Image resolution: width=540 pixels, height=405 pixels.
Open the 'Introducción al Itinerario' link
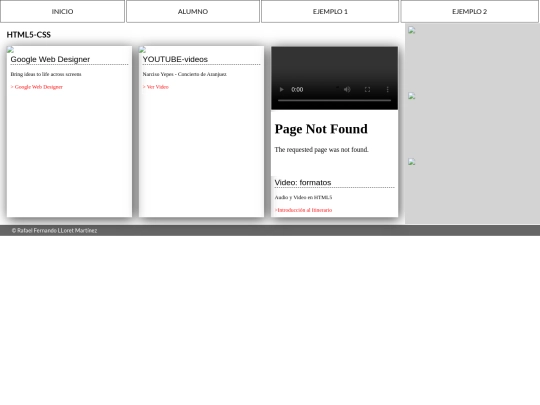coord(303,210)
